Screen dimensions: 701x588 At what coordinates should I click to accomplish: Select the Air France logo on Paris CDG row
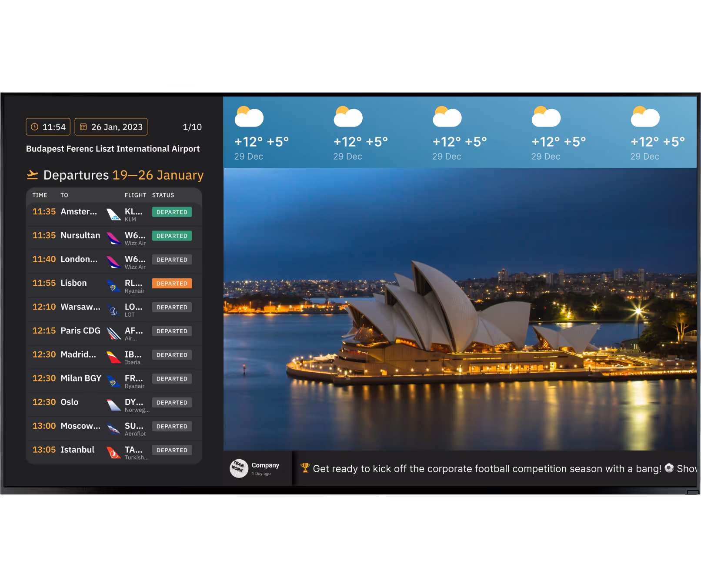coord(114,333)
